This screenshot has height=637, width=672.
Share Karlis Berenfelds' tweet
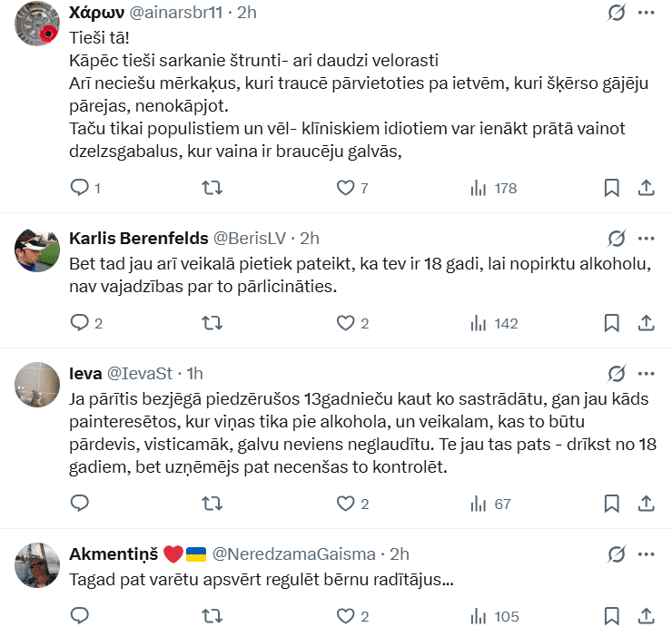pos(647,322)
